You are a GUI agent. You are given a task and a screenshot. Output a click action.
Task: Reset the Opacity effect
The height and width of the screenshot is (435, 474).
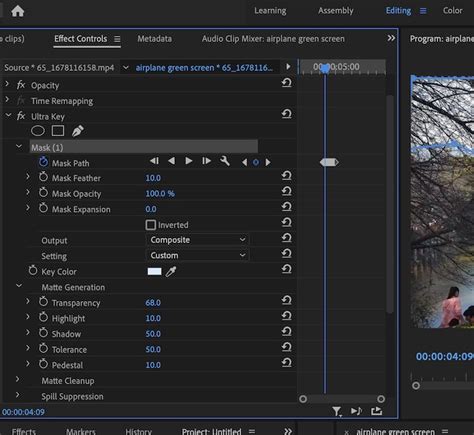pyautogui.click(x=286, y=83)
